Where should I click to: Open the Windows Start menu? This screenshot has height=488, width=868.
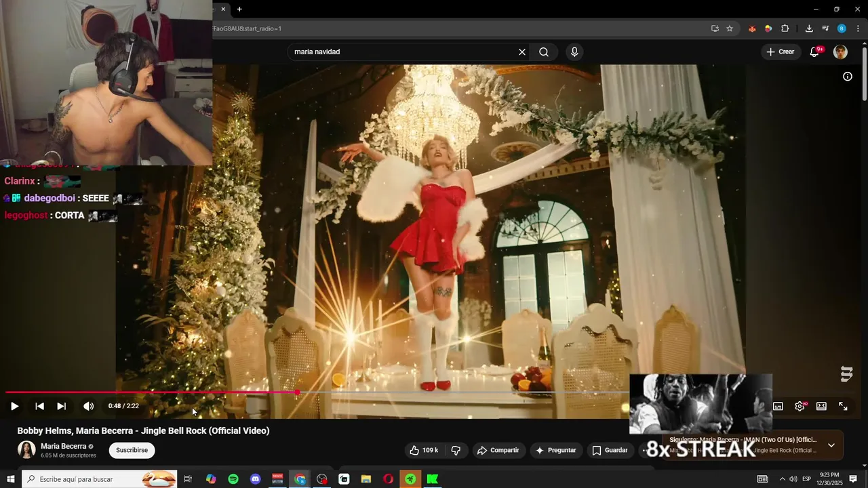11,479
